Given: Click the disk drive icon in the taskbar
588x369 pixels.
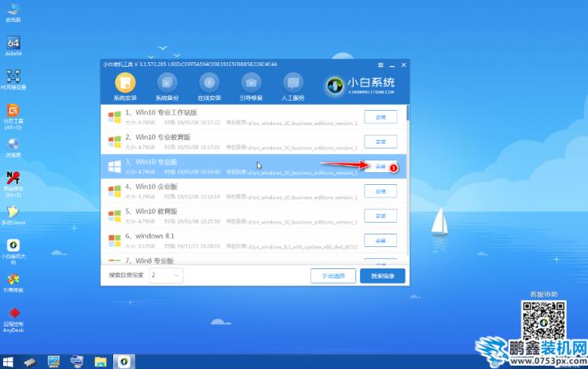Looking at the screenshot, I should coord(30,362).
